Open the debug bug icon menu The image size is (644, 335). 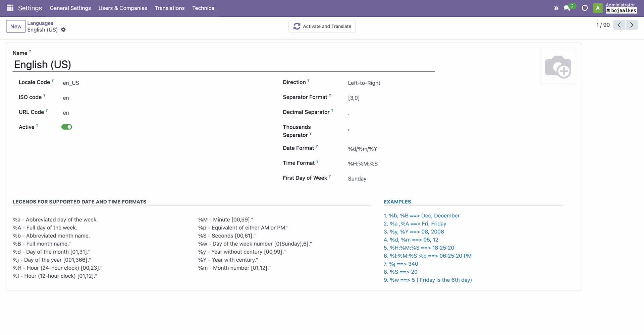tap(556, 8)
